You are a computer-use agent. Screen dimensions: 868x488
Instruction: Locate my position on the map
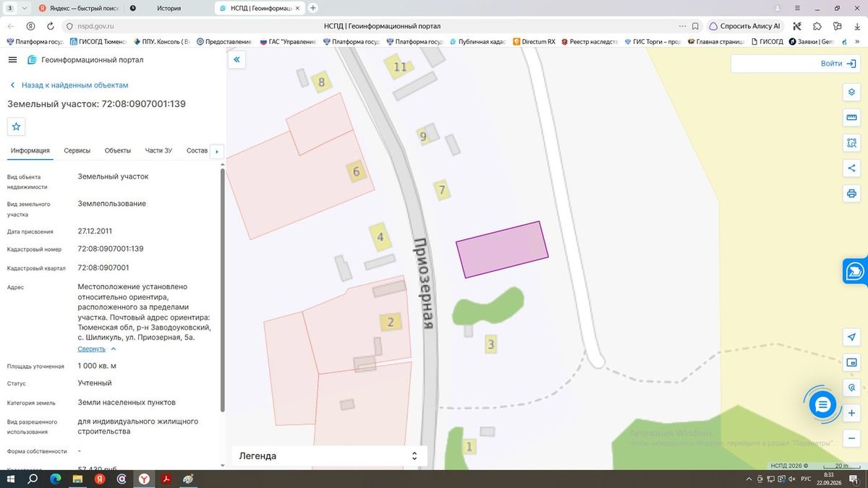coord(851,338)
